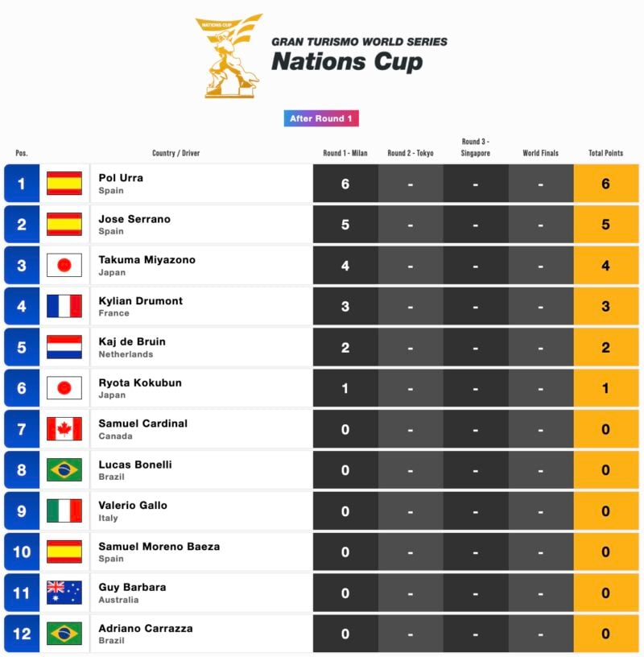The height and width of the screenshot is (657, 644).
Task: Click the Australia flag beside Guy Barbara
Action: tap(64, 593)
